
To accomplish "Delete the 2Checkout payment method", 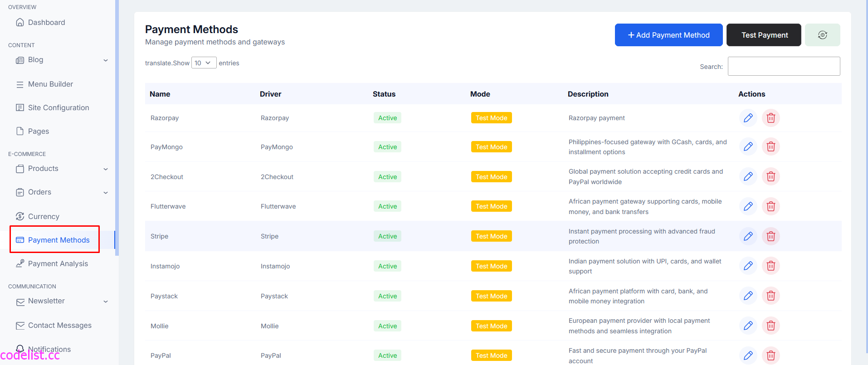I will point(771,176).
